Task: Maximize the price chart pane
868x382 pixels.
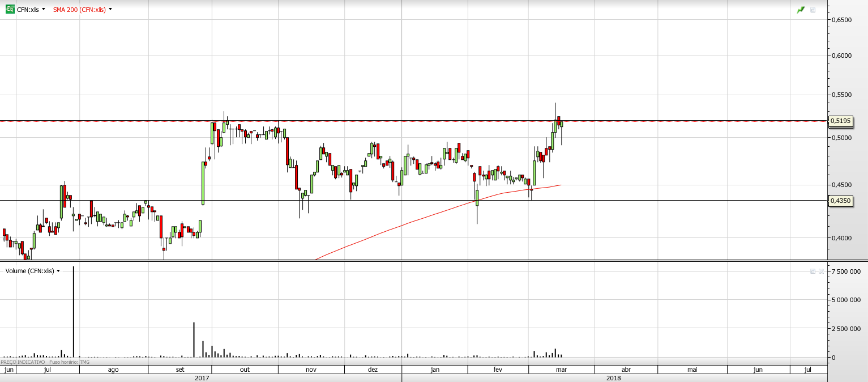Action: [x=813, y=10]
